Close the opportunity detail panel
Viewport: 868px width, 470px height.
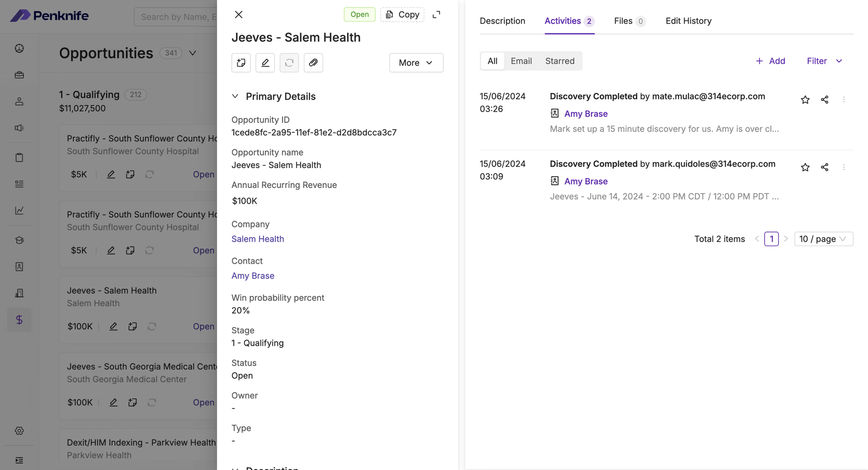click(239, 14)
